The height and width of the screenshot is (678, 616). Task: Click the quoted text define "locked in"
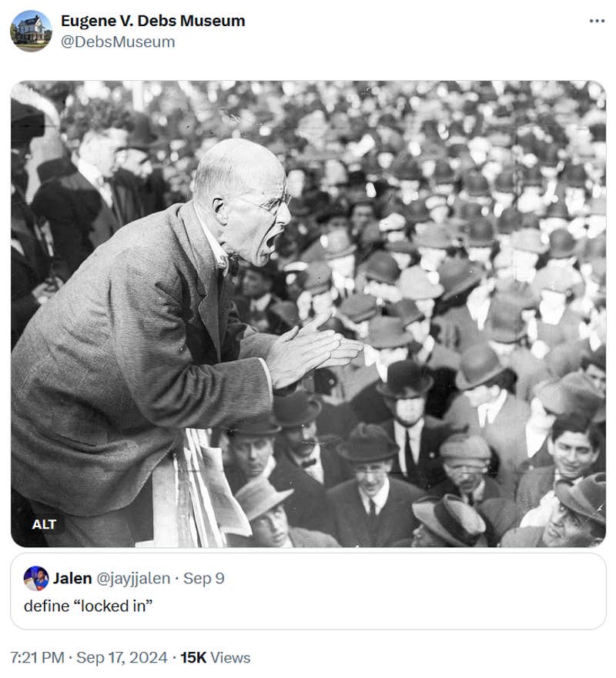pyautogui.click(x=89, y=606)
